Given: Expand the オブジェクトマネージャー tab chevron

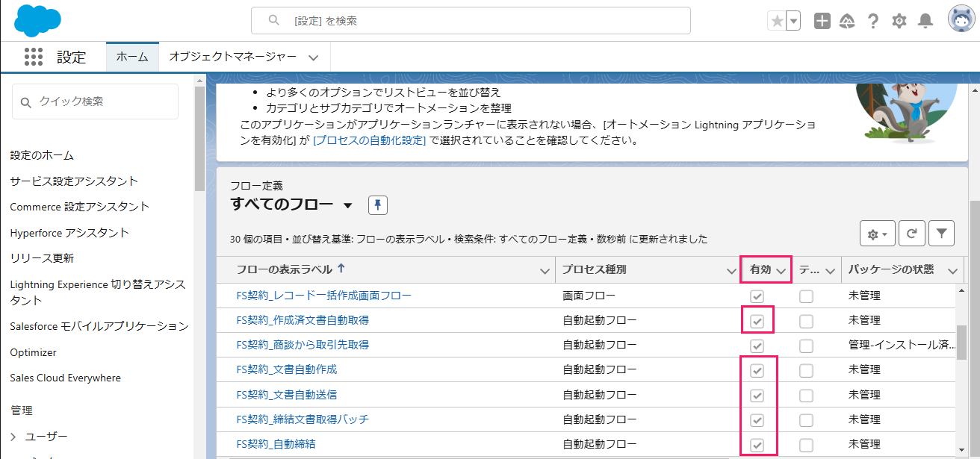Looking at the screenshot, I should [314, 57].
